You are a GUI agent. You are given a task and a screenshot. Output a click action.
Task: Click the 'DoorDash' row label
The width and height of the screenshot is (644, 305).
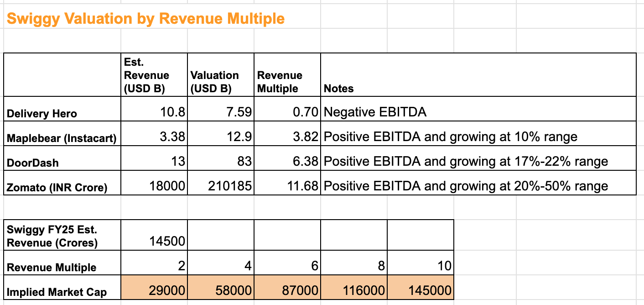click(62, 158)
